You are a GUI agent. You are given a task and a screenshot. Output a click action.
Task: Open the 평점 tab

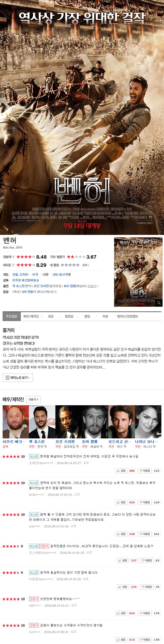(87, 316)
